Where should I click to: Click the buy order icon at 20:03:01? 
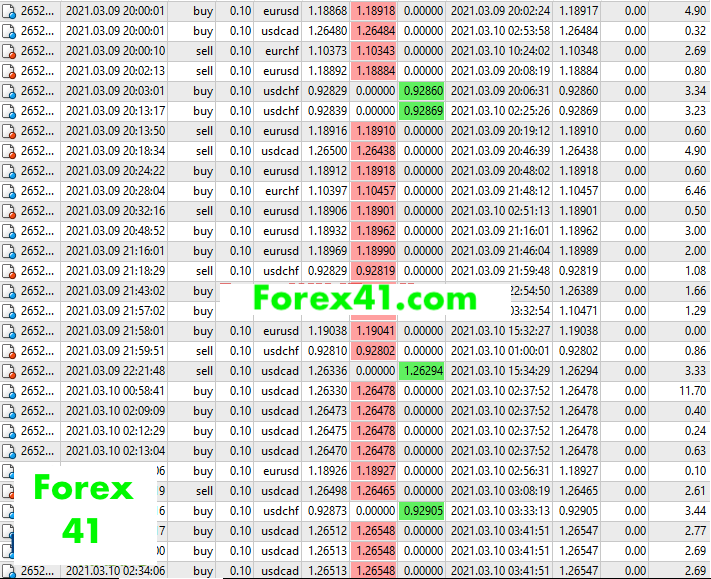click(x=9, y=91)
